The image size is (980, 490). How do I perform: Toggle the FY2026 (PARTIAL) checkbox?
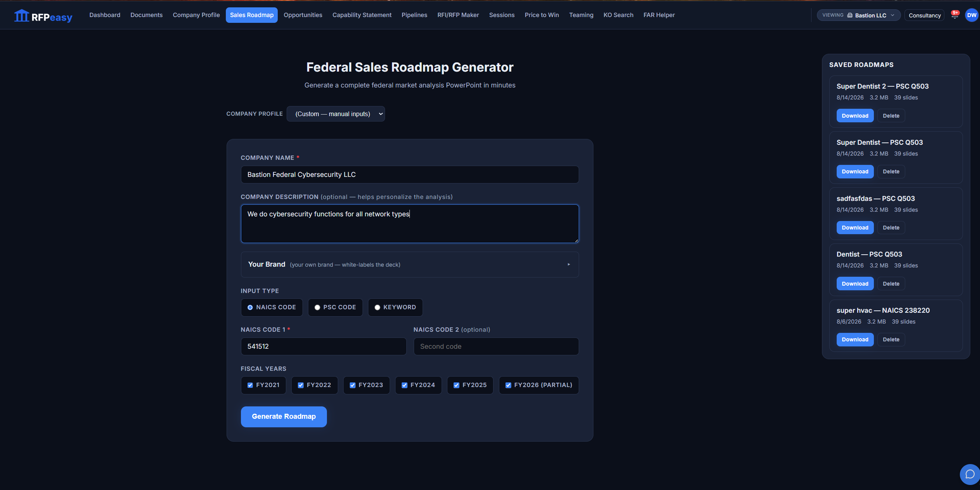click(x=508, y=385)
